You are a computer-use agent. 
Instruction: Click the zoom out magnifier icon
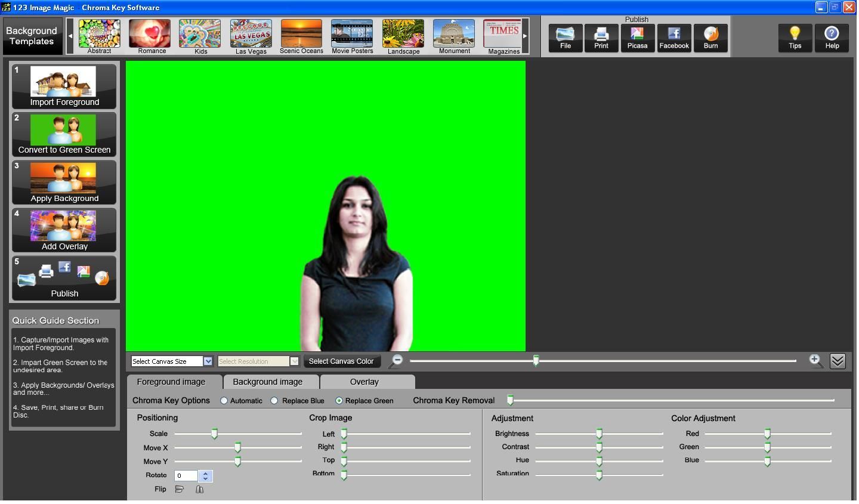tap(396, 360)
